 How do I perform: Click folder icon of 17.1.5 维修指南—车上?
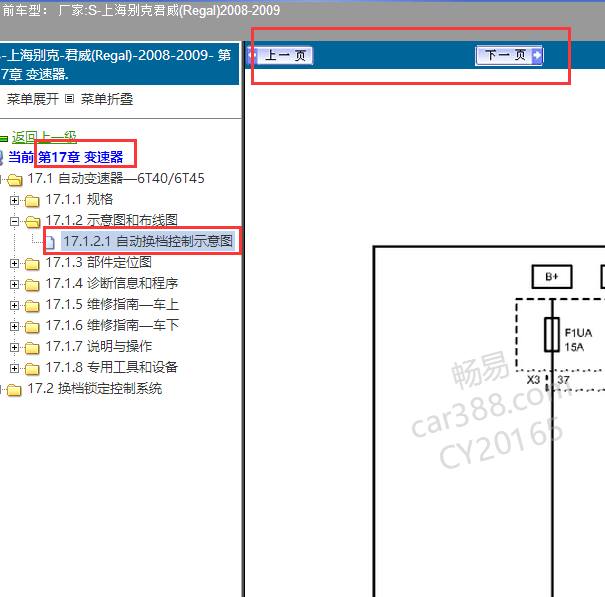point(32,306)
